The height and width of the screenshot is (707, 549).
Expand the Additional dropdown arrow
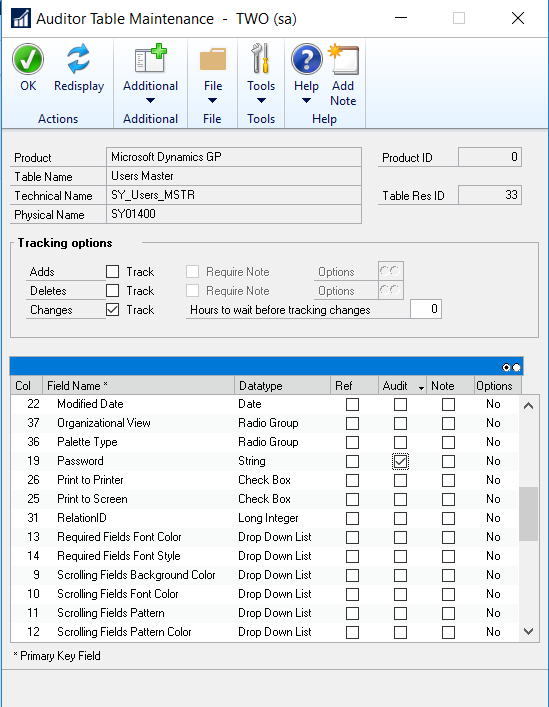pyautogui.click(x=151, y=101)
